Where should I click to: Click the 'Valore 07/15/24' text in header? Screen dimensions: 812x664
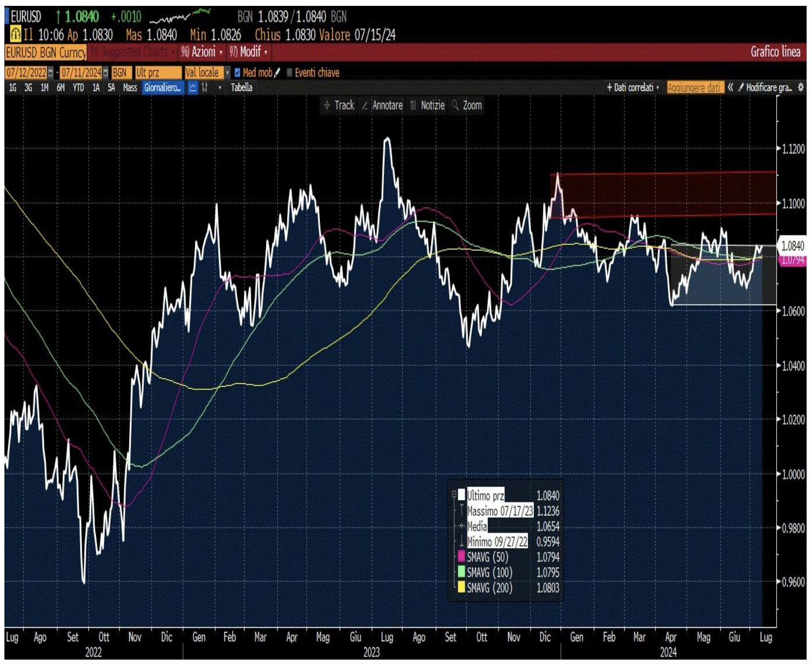[357, 35]
